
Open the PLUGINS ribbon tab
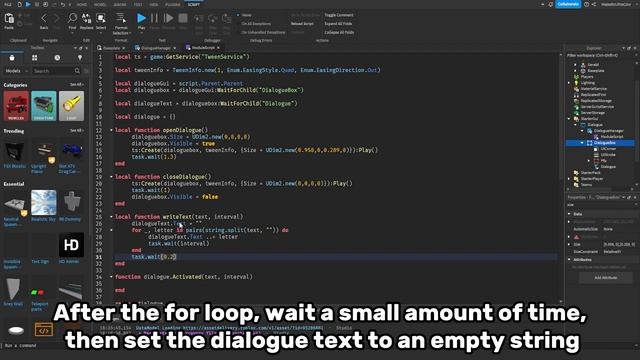coord(173,4)
